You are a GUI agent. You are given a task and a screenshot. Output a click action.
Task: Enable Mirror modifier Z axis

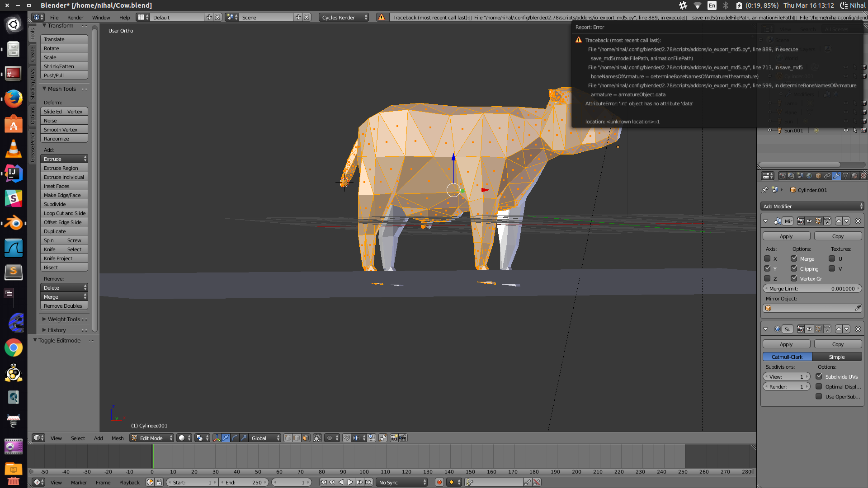point(767,278)
